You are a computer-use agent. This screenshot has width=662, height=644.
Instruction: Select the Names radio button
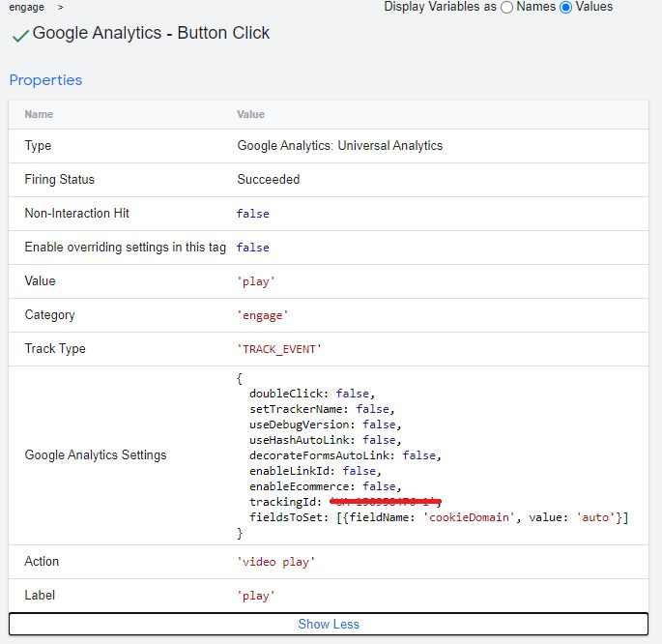click(506, 7)
